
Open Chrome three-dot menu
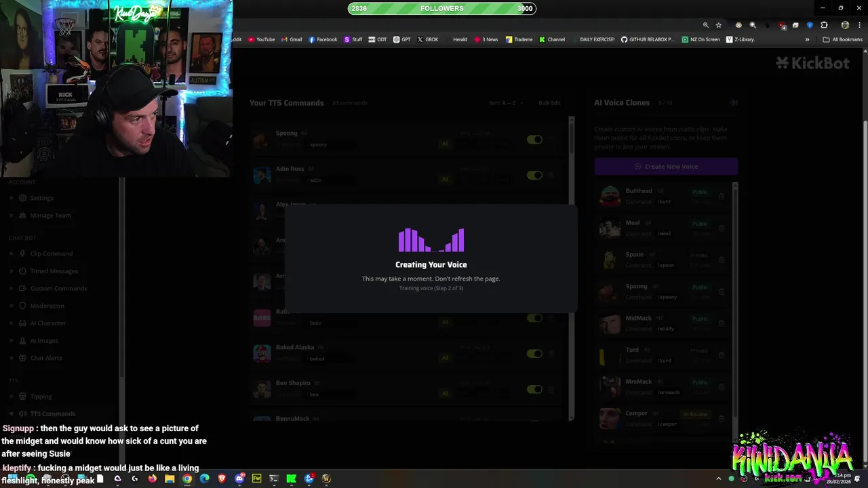860,25
